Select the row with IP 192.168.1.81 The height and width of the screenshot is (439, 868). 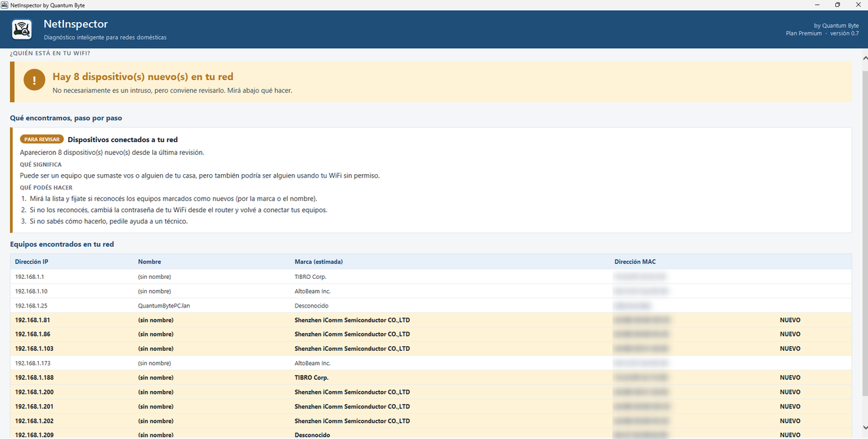point(431,320)
